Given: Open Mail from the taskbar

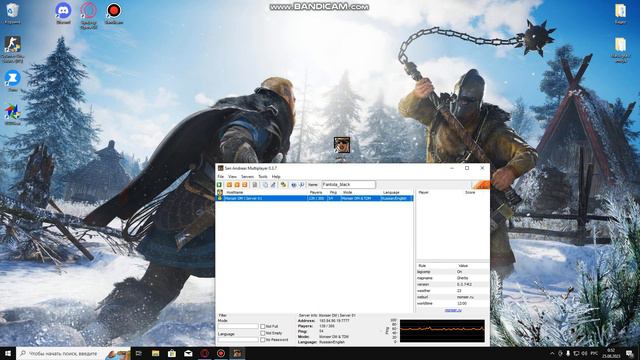Looking at the screenshot, I should pos(188,353).
